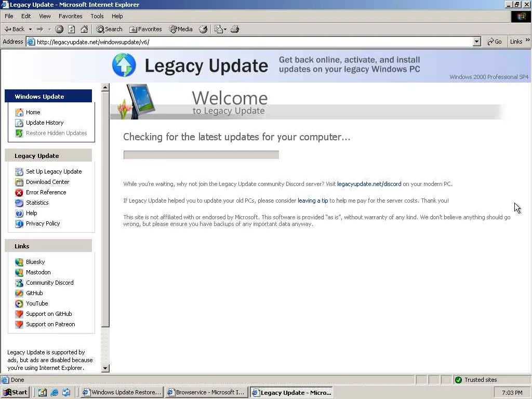Image resolution: width=532 pixels, height=399 pixels.
Task: Click the update check progress bar
Action: coord(201,155)
